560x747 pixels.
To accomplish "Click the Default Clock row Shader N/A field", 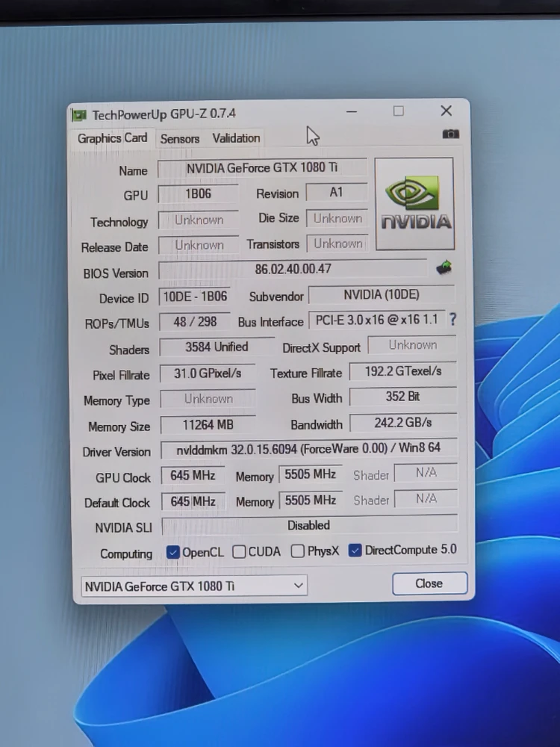I will 426,498.
